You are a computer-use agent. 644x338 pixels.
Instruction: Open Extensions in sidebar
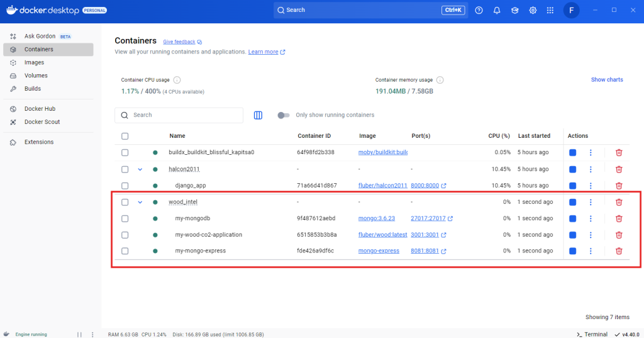(48, 142)
